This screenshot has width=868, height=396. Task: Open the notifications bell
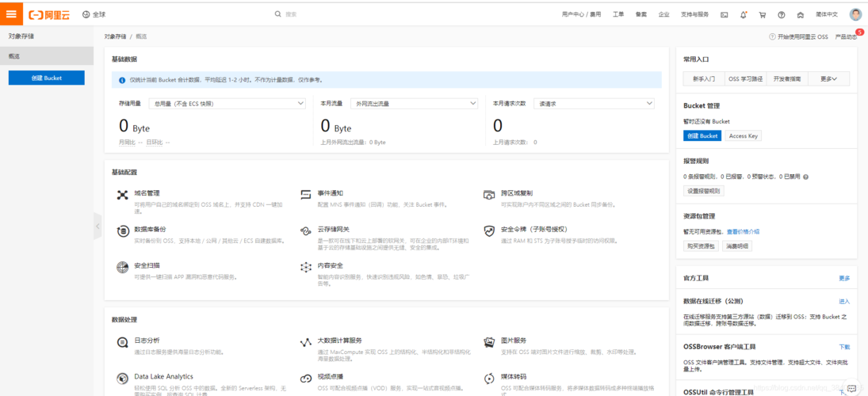coord(744,15)
